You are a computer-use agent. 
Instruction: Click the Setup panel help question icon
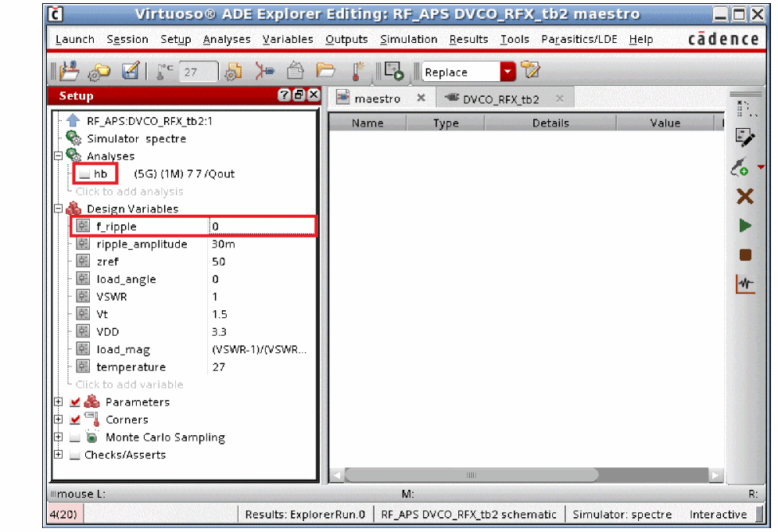284,95
